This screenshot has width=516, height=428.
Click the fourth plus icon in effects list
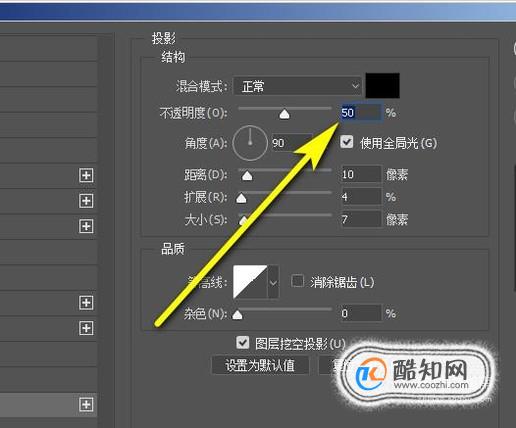[86, 303]
